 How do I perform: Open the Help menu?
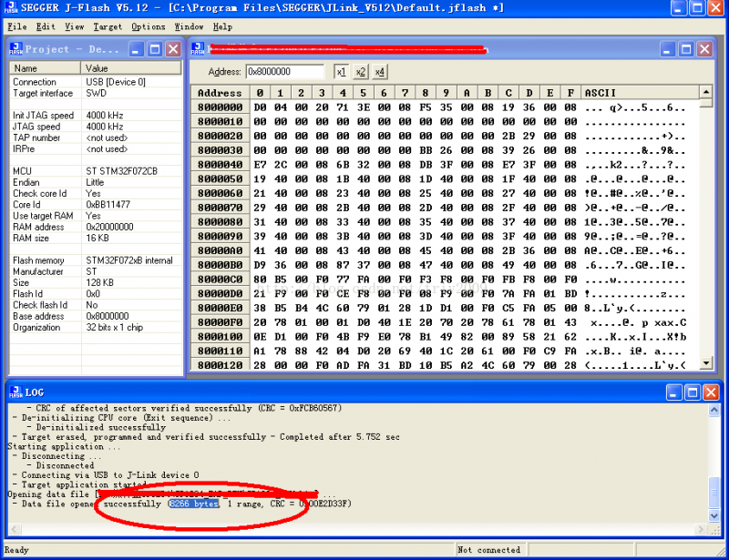coord(222,27)
